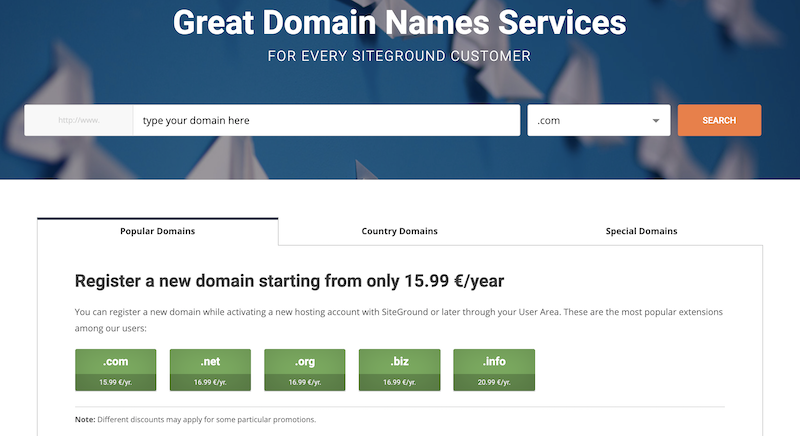This screenshot has width=800, height=436.
Task: Choose the .org domain tile
Action: [305, 370]
